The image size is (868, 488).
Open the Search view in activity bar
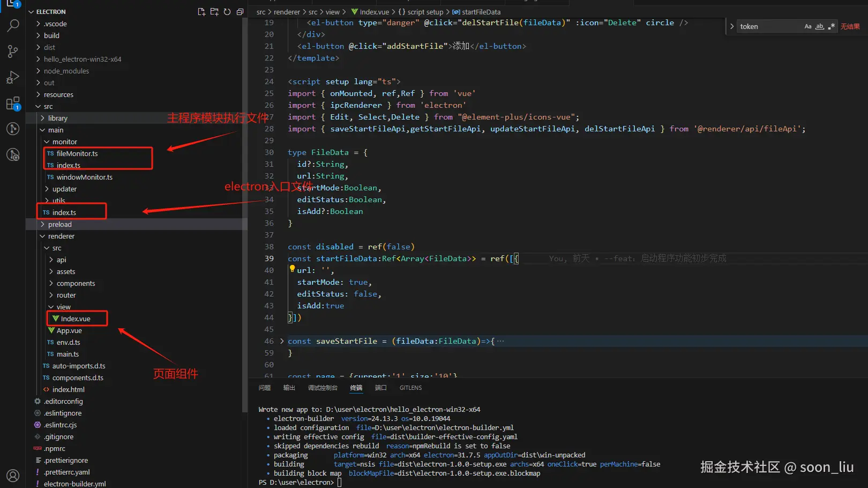(x=13, y=25)
